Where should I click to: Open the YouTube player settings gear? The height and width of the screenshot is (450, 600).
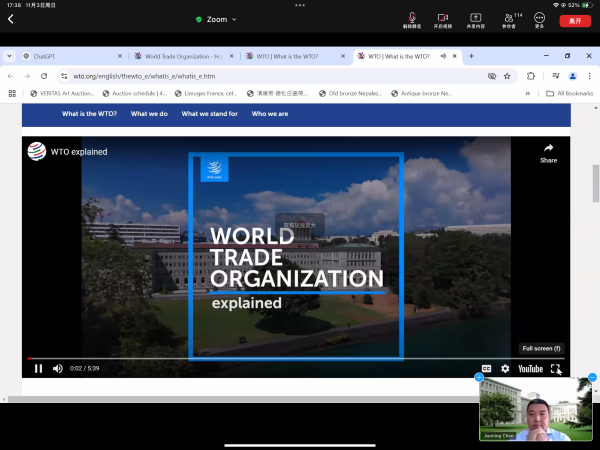click(x=505, y=368)
